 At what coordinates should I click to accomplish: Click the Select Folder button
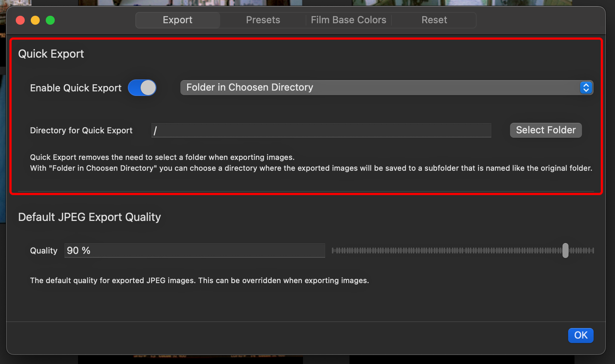pyautogui.click(x=546, y=130)
